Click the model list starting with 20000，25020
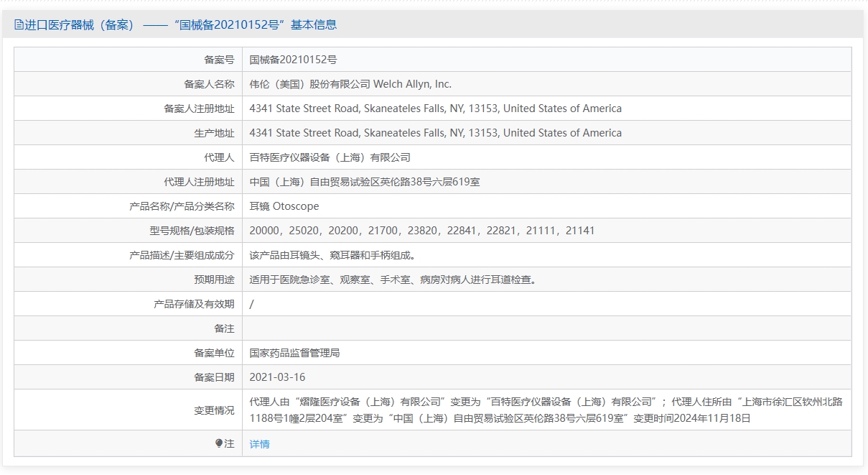Screen dimensions: 868x475 point(421,231)
